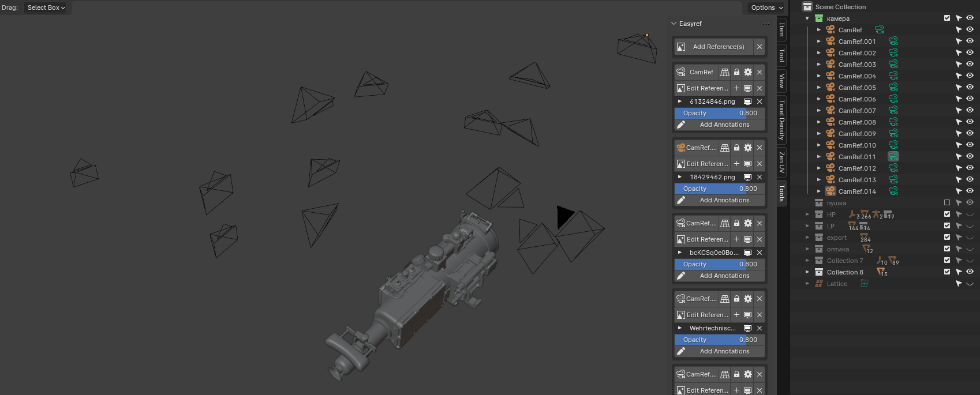The image size is (980, 395).
Task: Open gear settings in the Wehrtechnisc camera block
Action: 748,299
